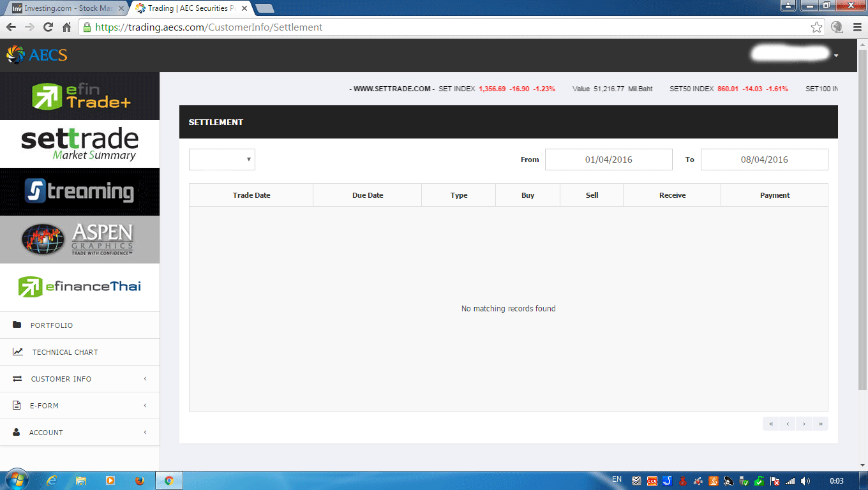Click the Account person icon
Viewport: 868px width, 490px height.
[x=17, y=433]
